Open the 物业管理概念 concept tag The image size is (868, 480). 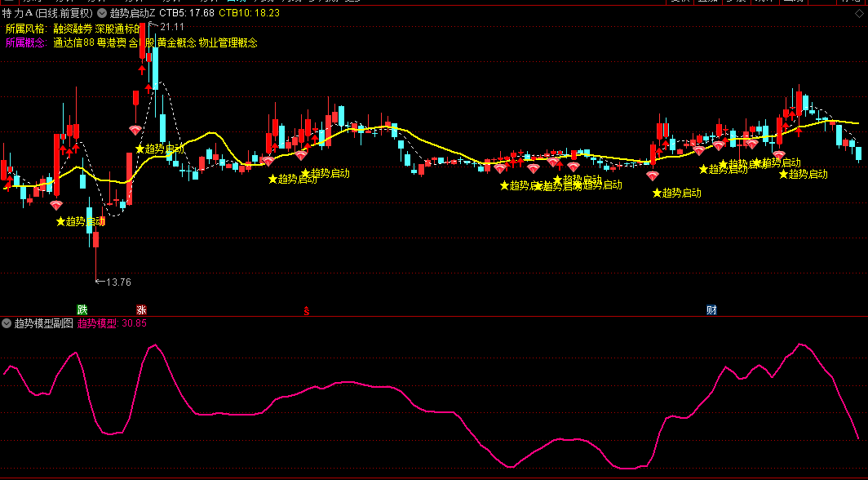(228, 42)
